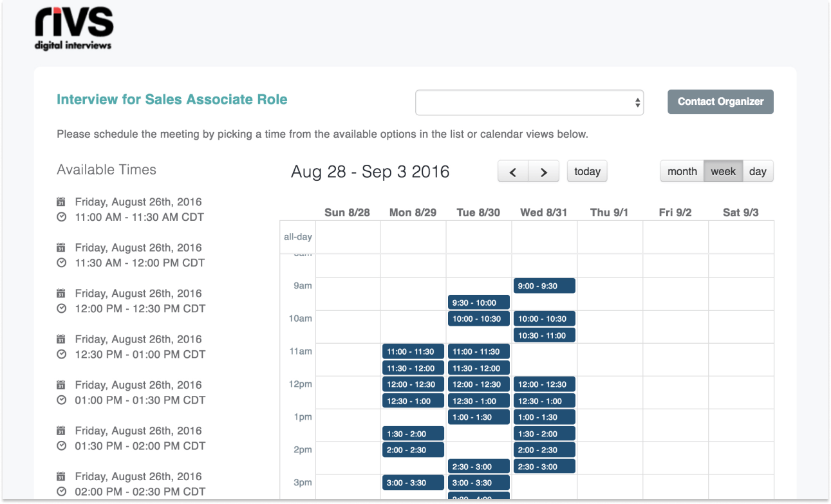Open the empty dropdown beside interview title
The height and width of the screenshot is (504, 831).
(x=529, y=103)
